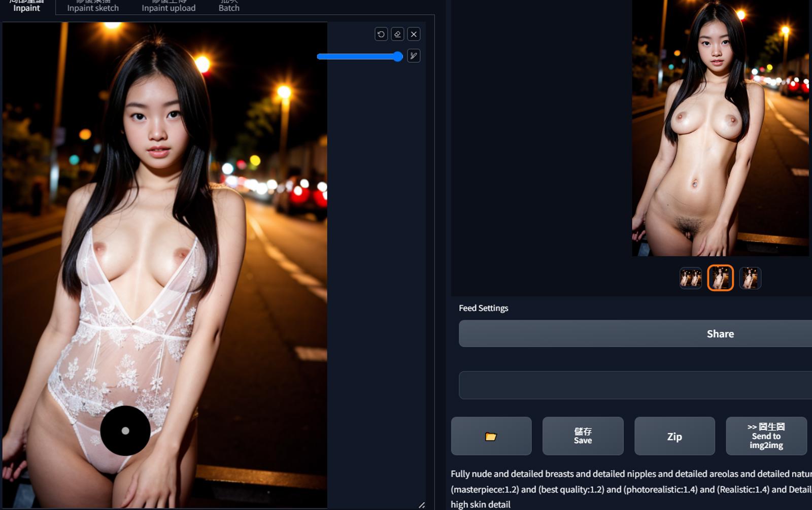Click the brush size slider track
This screenshot has width=812, height=510.
(360, 56)
